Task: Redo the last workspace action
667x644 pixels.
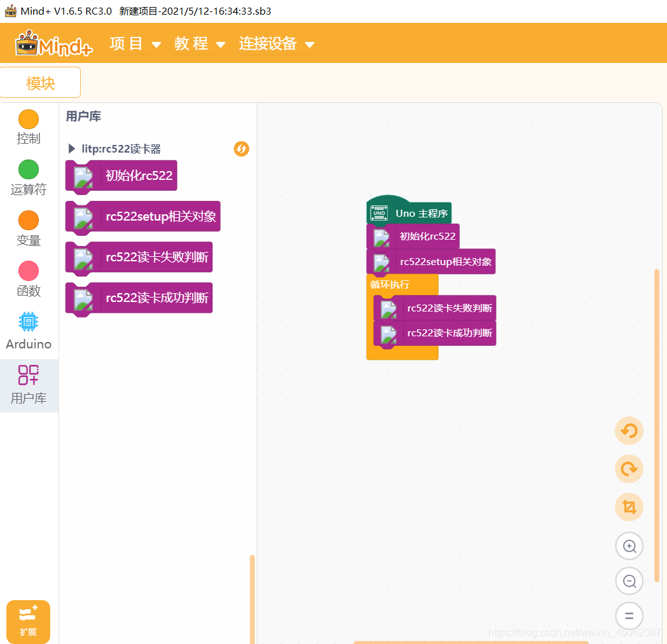Action: pos(629,469)
